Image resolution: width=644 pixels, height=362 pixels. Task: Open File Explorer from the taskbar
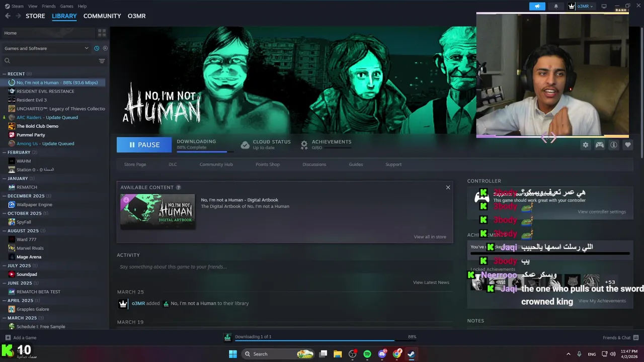(338, 354)
